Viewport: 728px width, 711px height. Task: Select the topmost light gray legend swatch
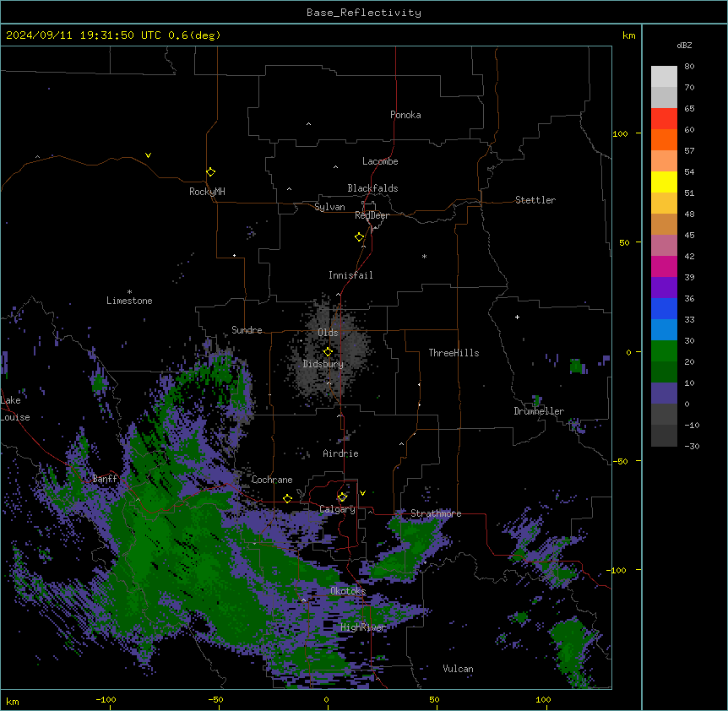click(664, 76)
